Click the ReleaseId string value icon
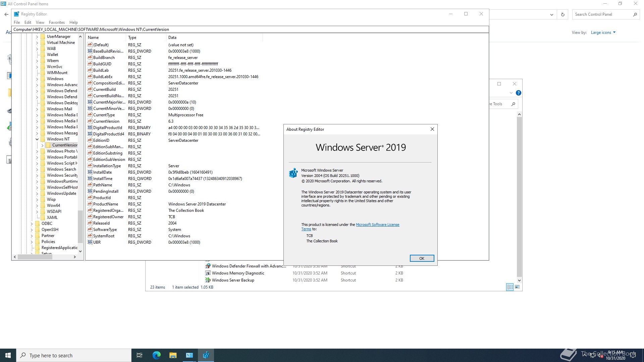Image resolution: width=644 pixels, height=362 pixels. coord(90,223)
